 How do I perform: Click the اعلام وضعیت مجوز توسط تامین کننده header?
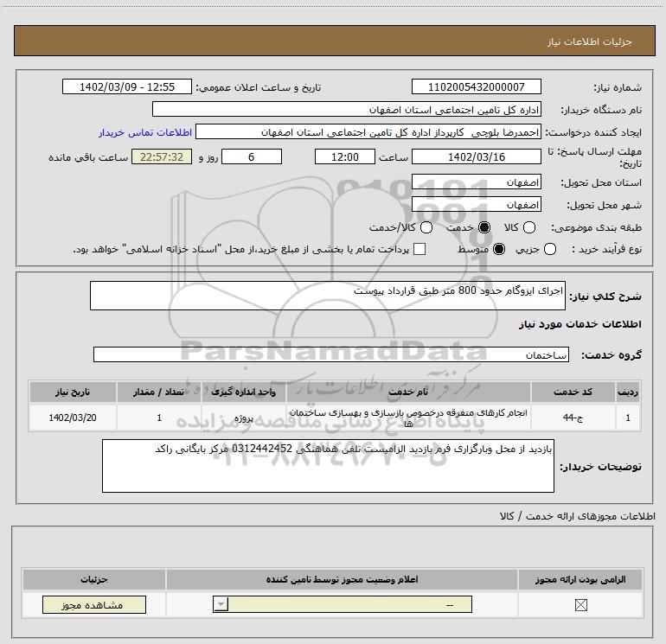(342, 579)
